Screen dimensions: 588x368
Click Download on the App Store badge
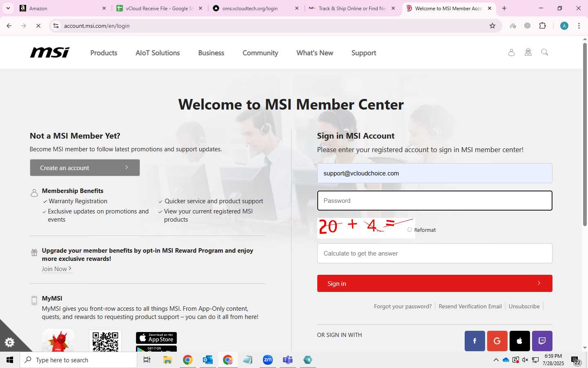pyautogui.click(x=156, y=338)
